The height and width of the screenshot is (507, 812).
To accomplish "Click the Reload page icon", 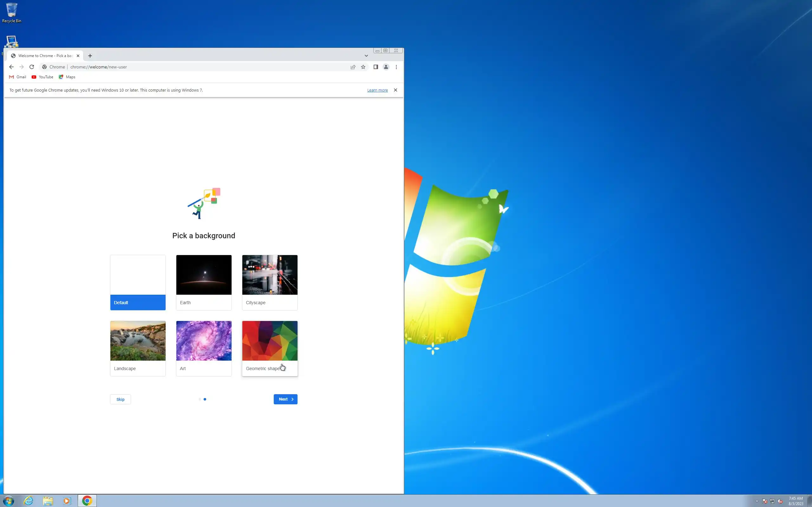I will point(31,67).
